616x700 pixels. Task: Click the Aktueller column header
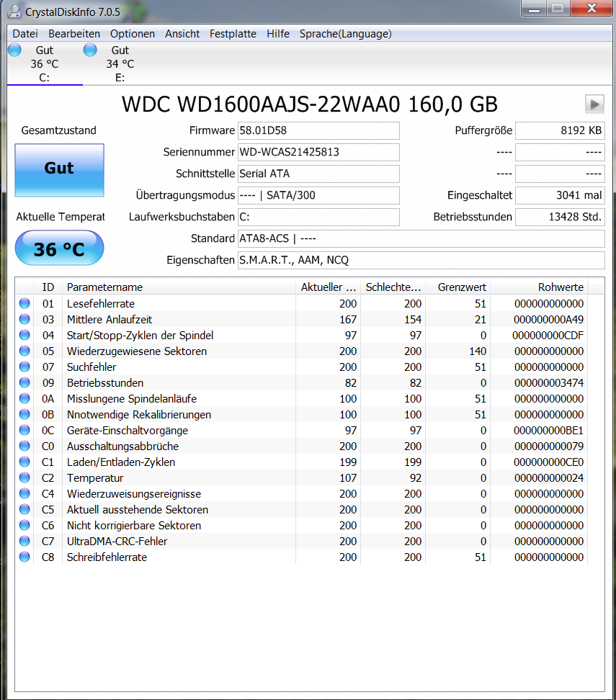(328, 287)
